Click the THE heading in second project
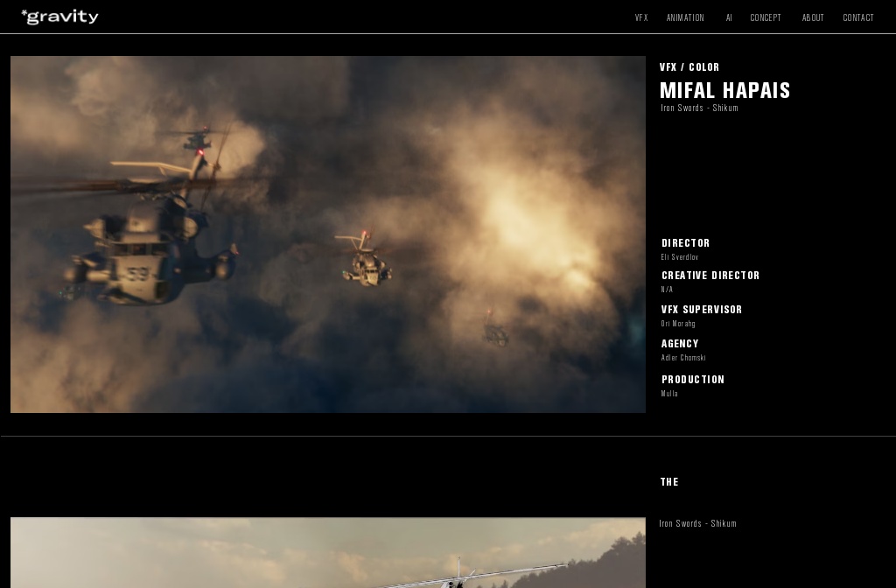The image size is (896, 588). pos(669,482)
